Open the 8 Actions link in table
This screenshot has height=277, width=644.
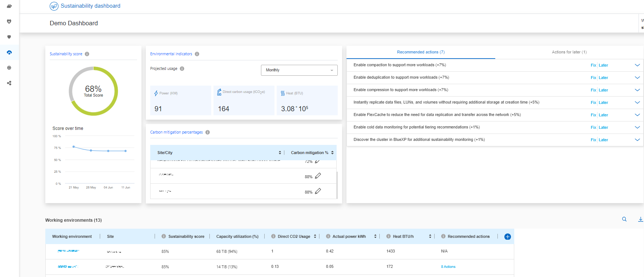pos(448,267)
